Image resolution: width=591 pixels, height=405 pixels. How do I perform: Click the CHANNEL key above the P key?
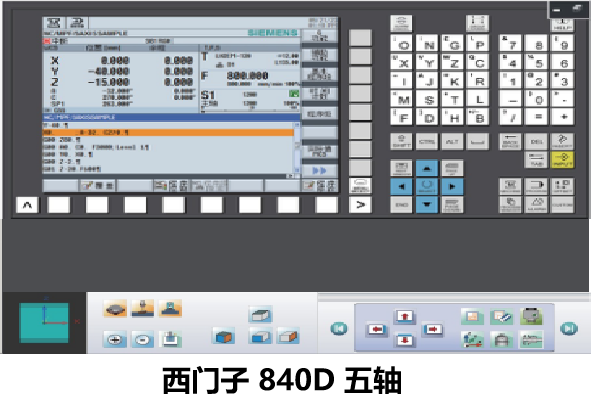[478, 23]
